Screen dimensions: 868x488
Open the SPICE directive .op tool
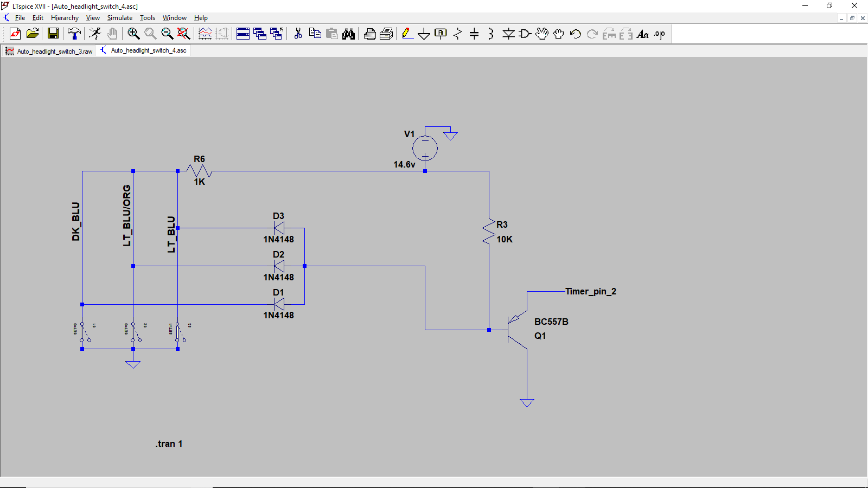(659, 34)
